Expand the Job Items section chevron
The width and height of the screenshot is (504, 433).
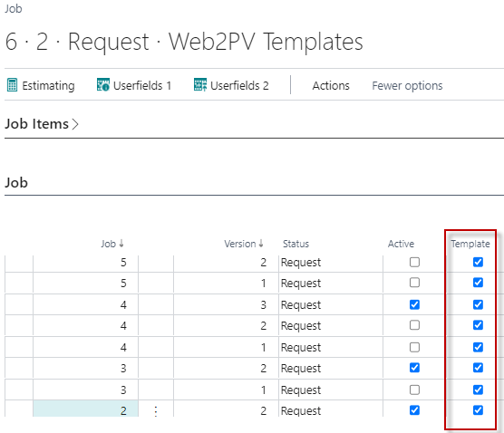pyautogui.click(x=75, y=124)
